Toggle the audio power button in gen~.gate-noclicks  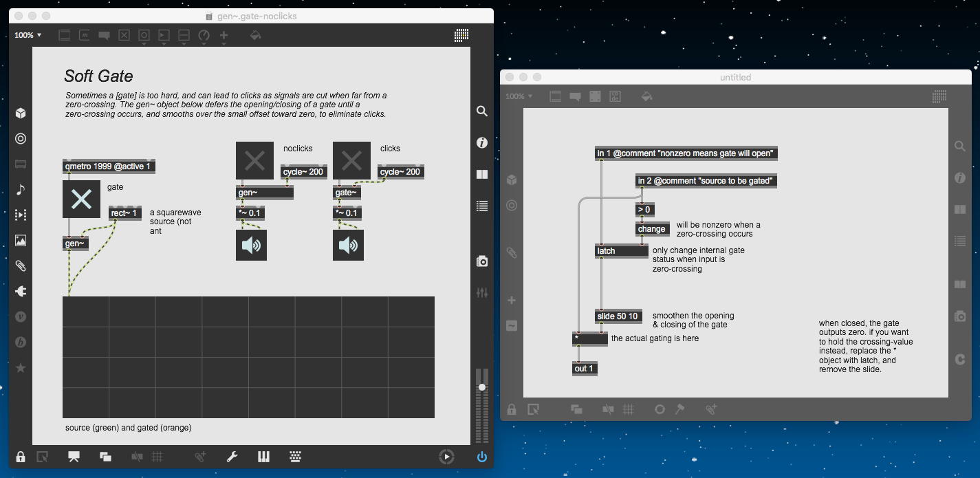click(482, 457)
